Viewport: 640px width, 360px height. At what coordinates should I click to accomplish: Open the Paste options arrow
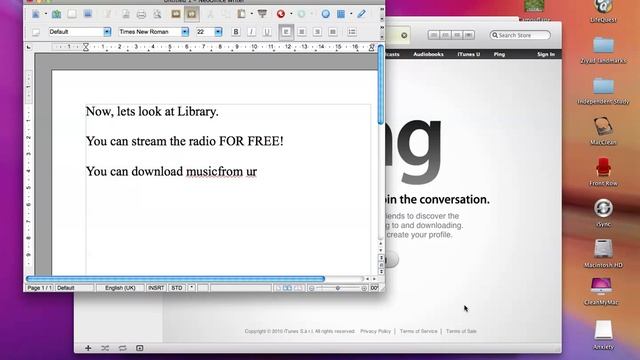click(x=251, y=14)
